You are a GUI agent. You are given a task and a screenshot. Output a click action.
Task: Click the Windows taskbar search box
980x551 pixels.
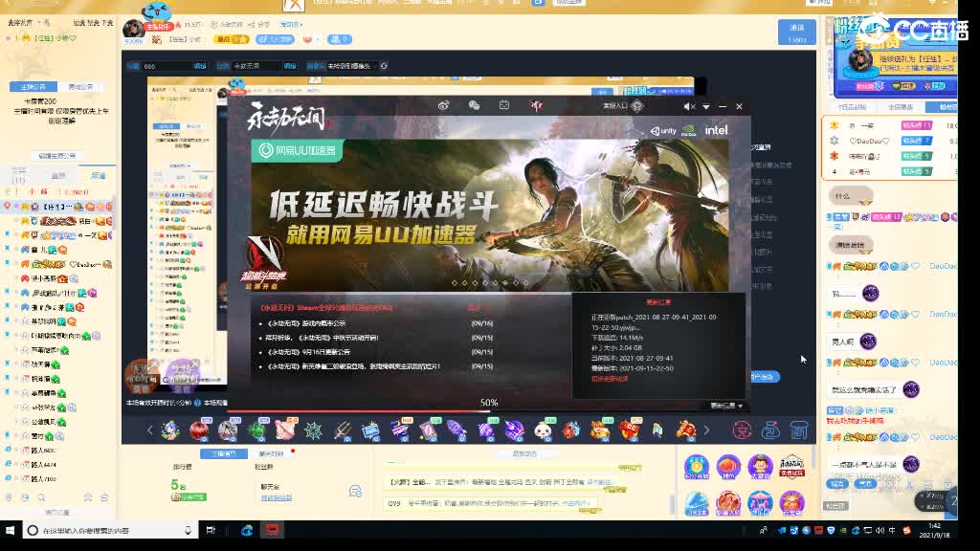tap(110, 530)
